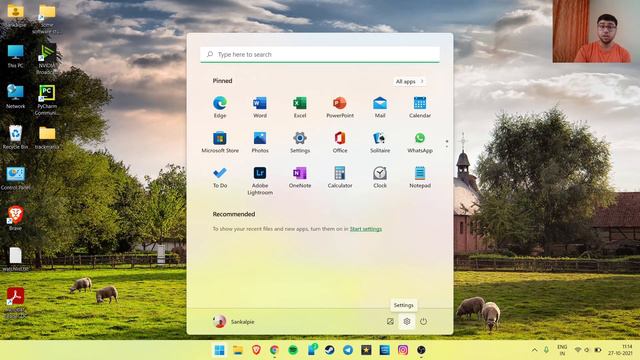Viewport: 640px width, 360px height.
Task: Open Steam from the taskbar
Action: point(329,350)
